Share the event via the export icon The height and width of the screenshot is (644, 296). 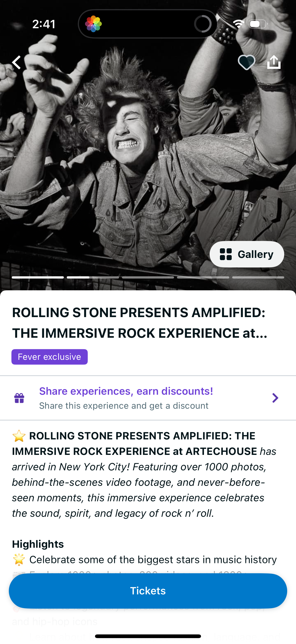point(274,62)
